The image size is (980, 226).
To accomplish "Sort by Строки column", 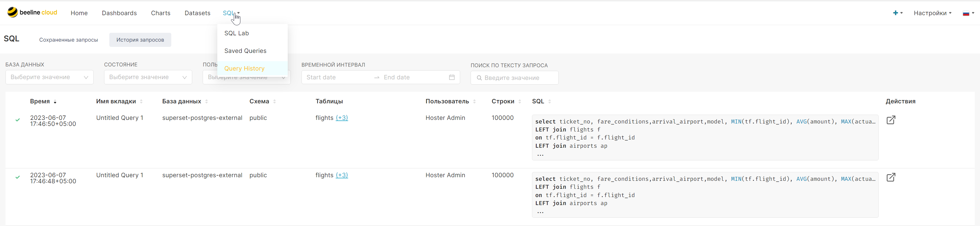I will (520, 102).
